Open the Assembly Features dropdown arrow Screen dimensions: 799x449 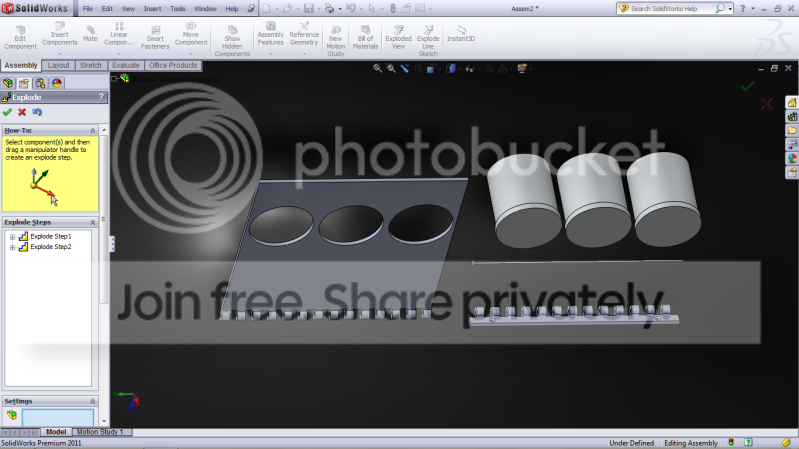coord(271,54)
